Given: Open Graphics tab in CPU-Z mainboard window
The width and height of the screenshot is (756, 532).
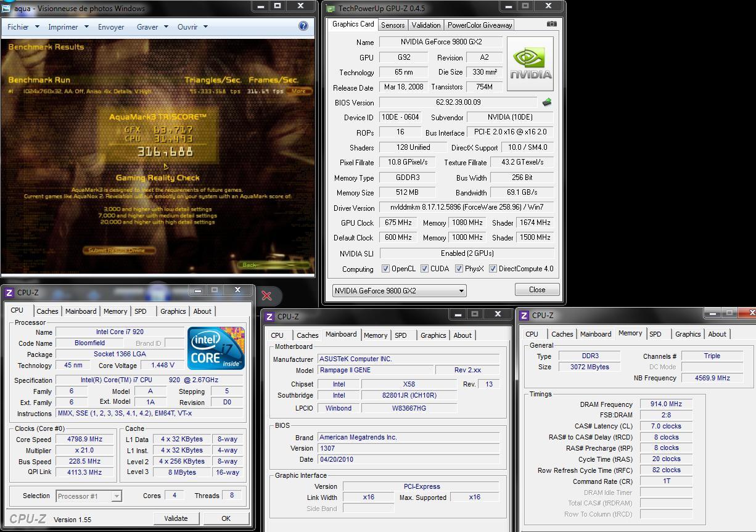Looking at the screenshot, I should point(433,335).
